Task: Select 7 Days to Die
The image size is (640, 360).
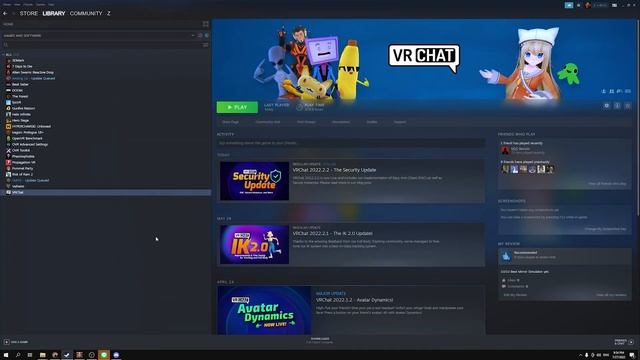Action: 22,66
